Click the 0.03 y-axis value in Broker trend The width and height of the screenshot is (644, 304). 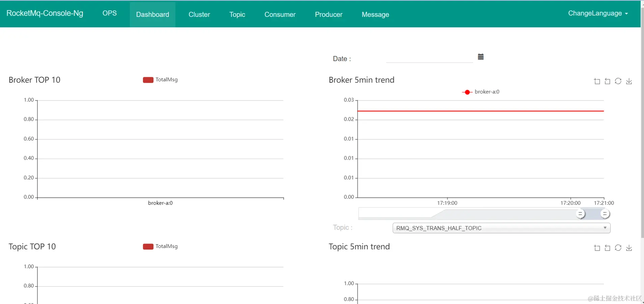(349, 100)
